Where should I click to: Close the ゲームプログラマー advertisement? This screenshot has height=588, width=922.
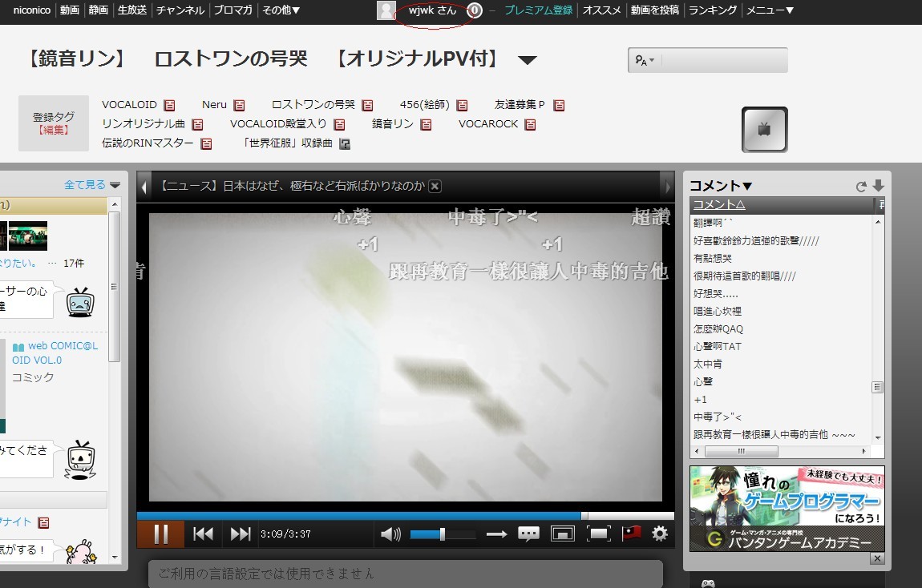coord(877,558)
